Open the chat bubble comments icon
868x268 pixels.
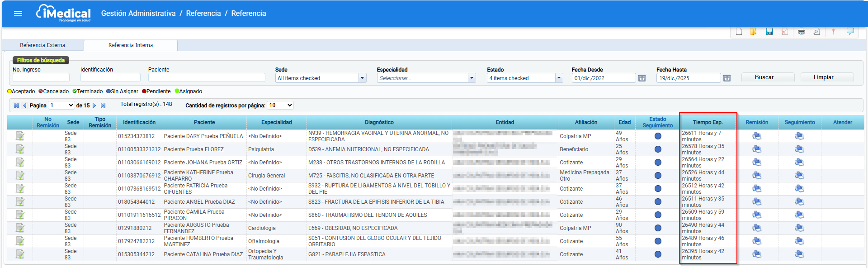[x=850, y=32]
